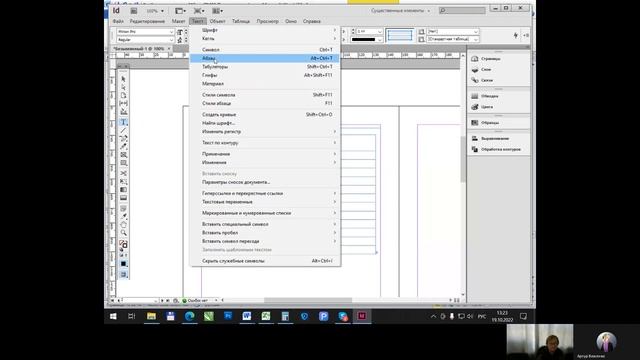Select the Gap tool
The height and width of the screenshot is (360, 640).
coord(123,103)
